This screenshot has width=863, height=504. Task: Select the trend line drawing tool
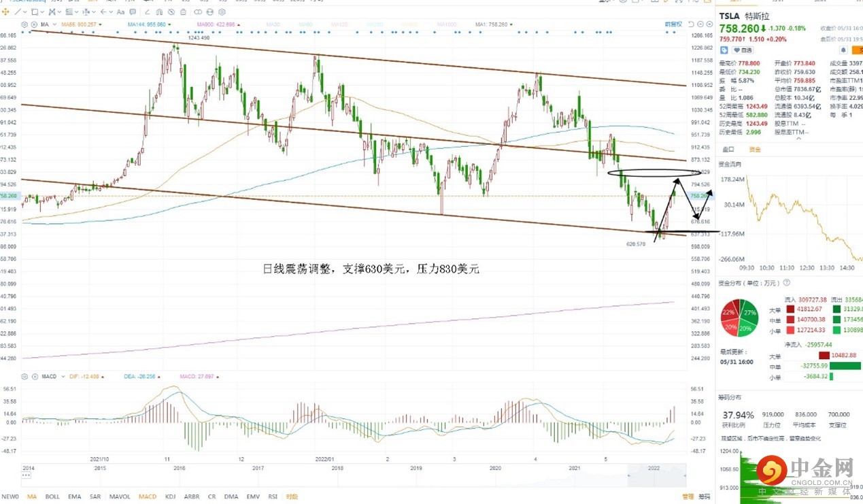pos(18,12)
